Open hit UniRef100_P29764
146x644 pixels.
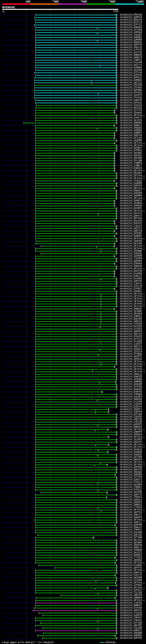[x=131, y=608]
